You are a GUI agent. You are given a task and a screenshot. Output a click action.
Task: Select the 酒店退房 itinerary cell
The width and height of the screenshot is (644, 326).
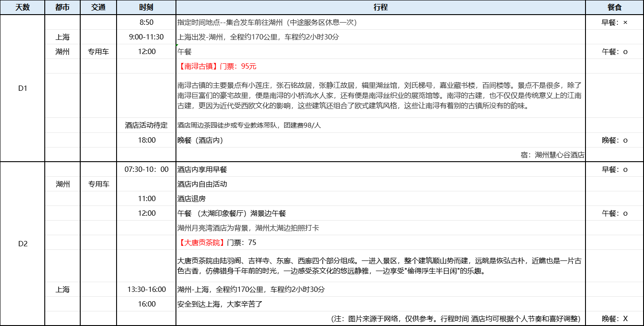click(x=191, y=198)
